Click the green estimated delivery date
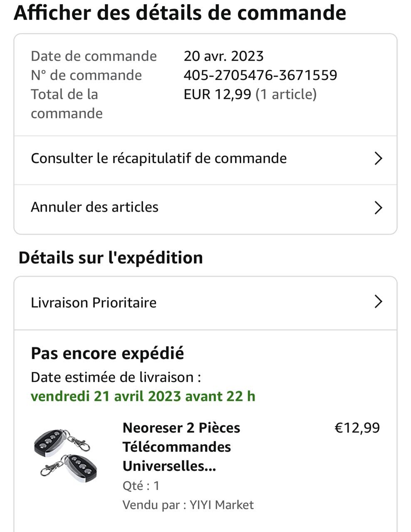The image size is (411, 532). coord(143,396)
